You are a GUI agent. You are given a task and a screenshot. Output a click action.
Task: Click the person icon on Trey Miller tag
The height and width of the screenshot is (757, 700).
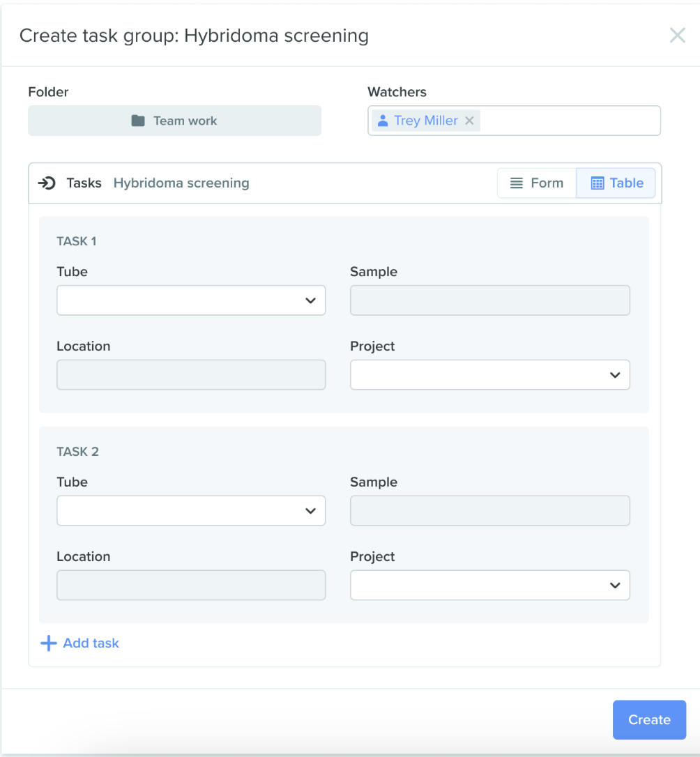click(x=383, y=121)
